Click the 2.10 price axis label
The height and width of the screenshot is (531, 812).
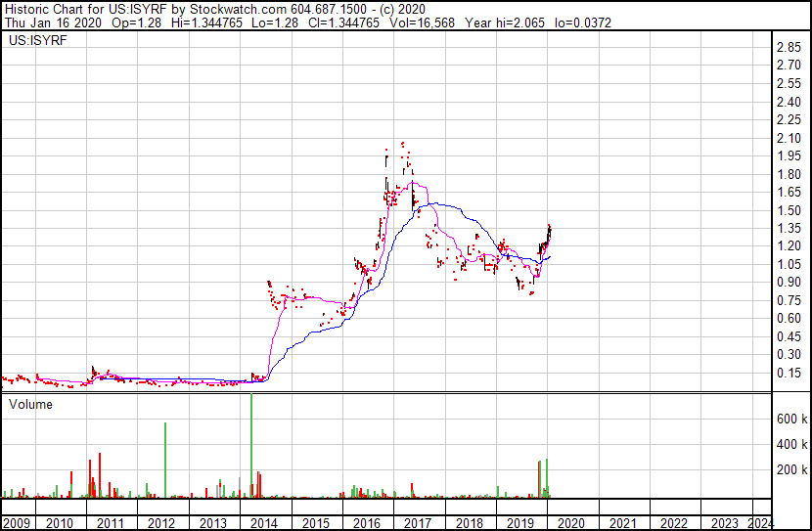789,138
